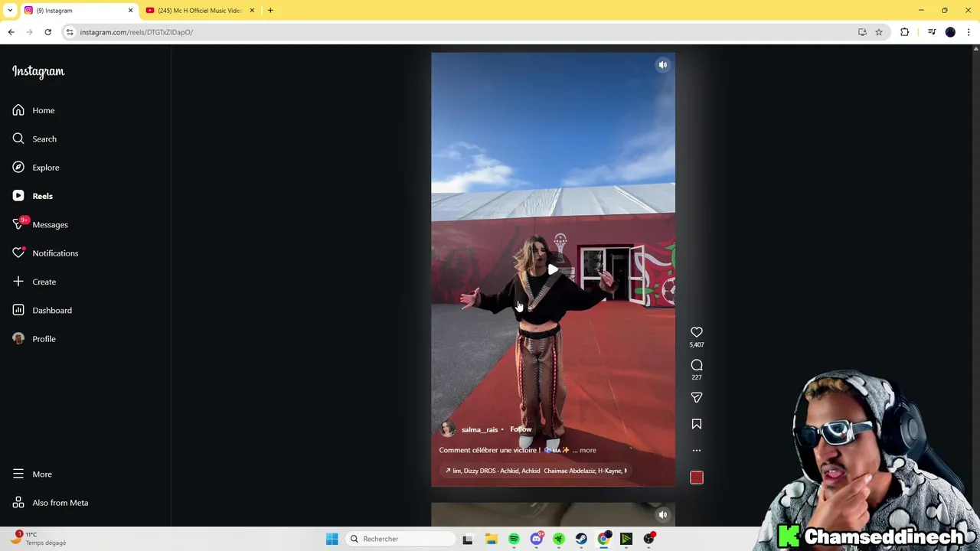Open the Chrome three-dot menu
This screenshot has height=551, width=980.
point(969,32)
